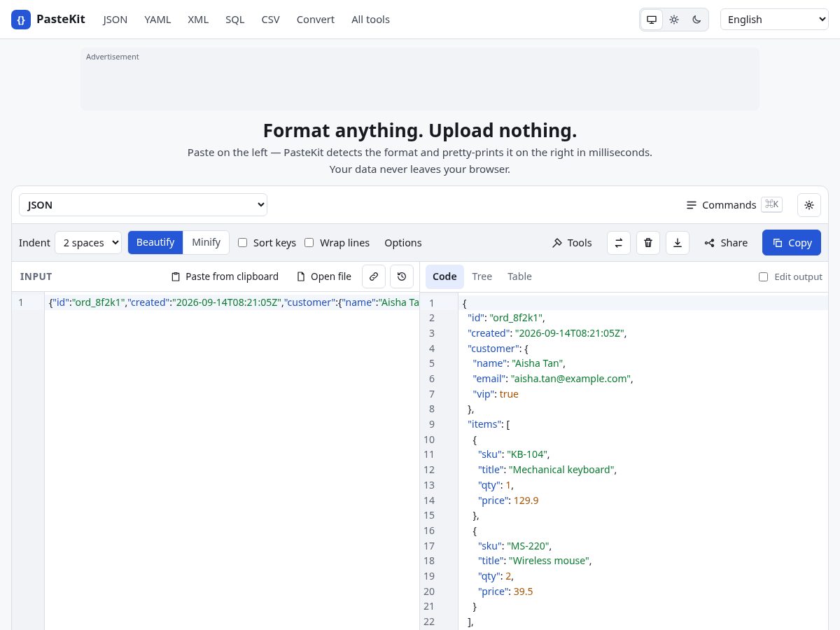Click the PasteKit logo icon
This screenshot has height=630, width=840.
coord(21,20)
